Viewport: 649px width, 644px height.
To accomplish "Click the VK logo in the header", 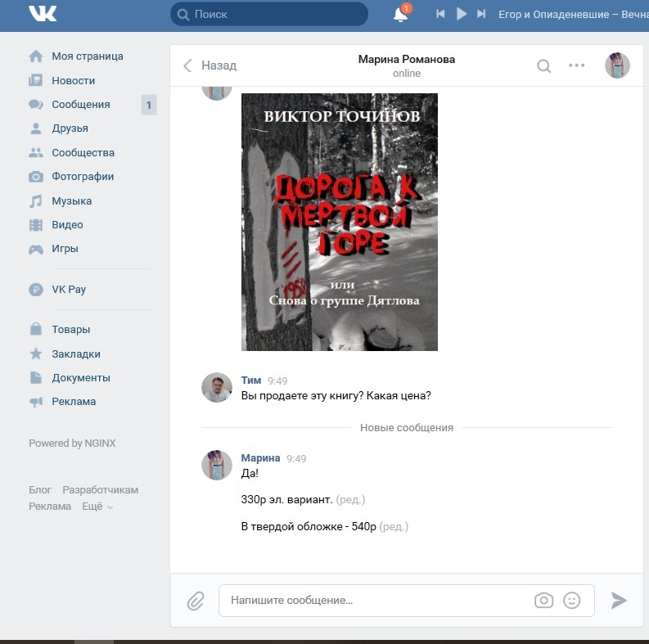I will pos(43,14).
